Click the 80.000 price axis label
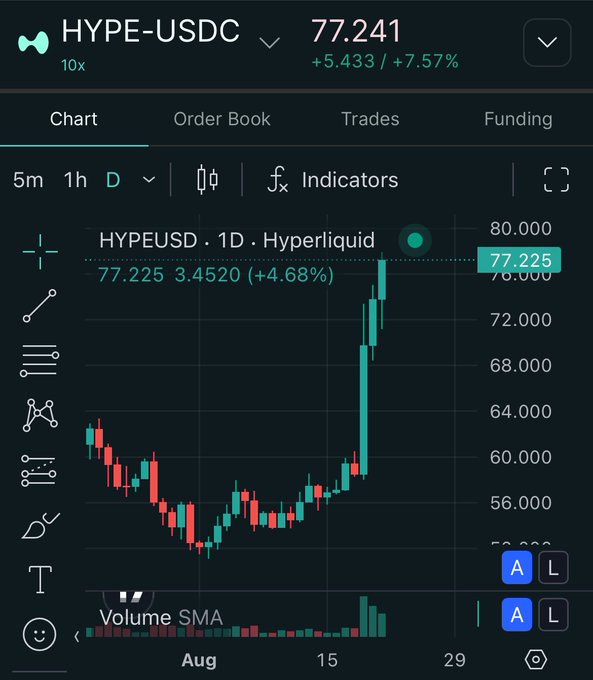This screenshot has height=680, width=593. click(x=521, y=229)
